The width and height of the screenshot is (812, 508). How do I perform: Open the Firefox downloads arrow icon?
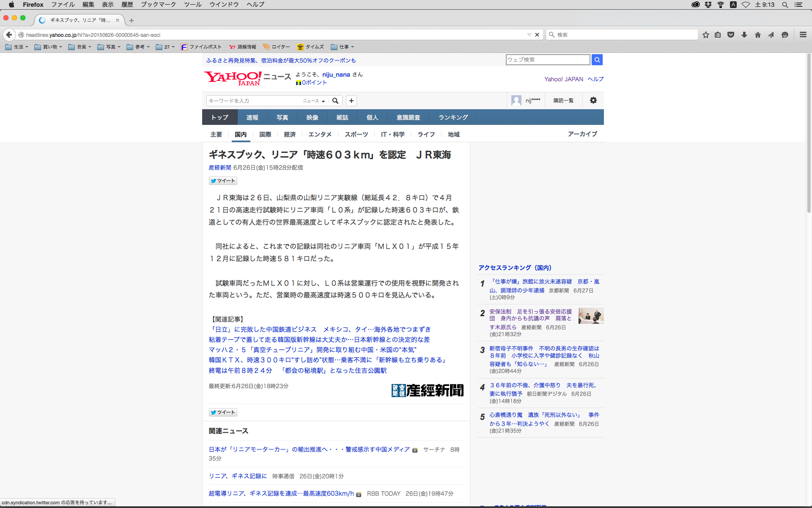(744, 35)
